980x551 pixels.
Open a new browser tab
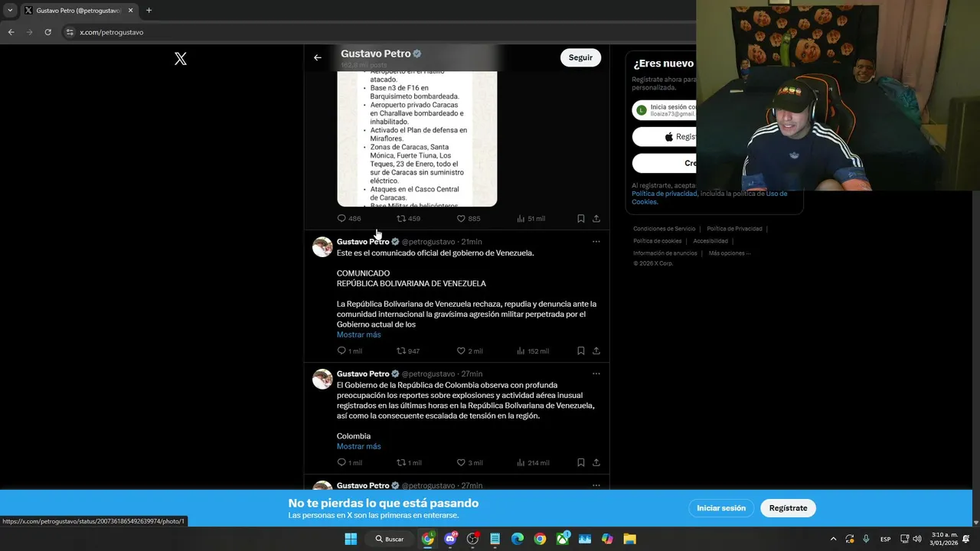tap(149, 11)
